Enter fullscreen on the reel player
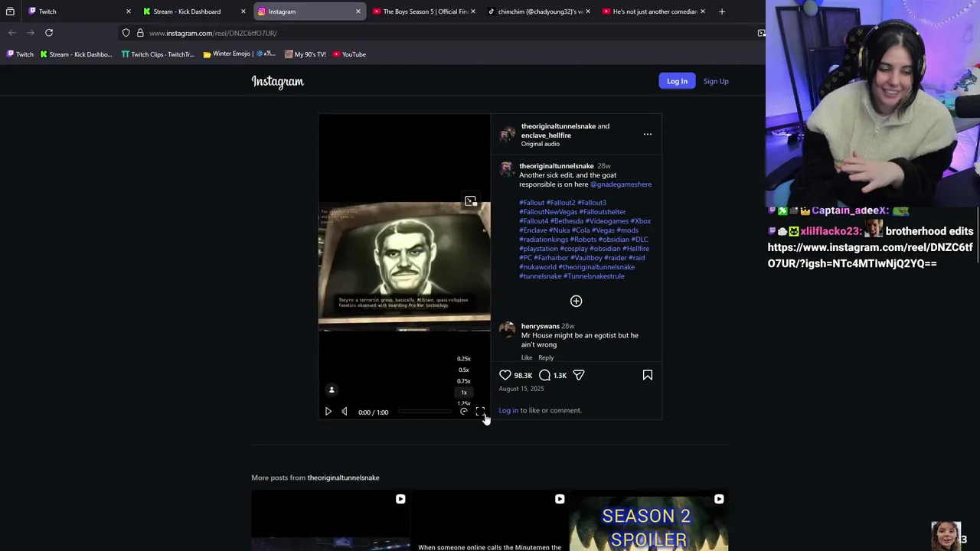 click(x=480, y=412)
